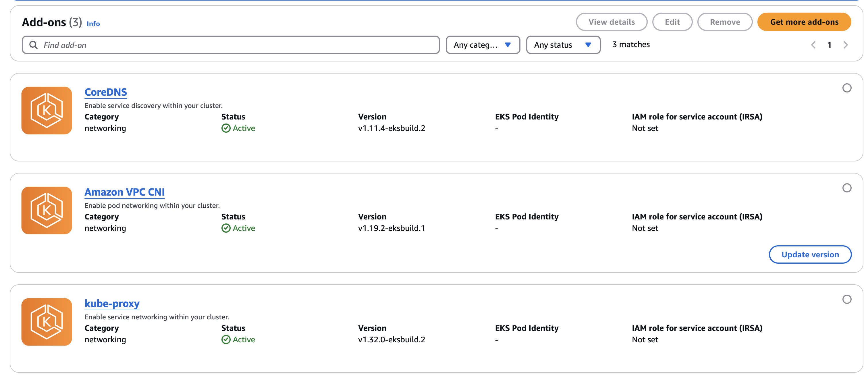Focus the Find add-on search field
Screen dimensions: 868x382
[236, 45]
